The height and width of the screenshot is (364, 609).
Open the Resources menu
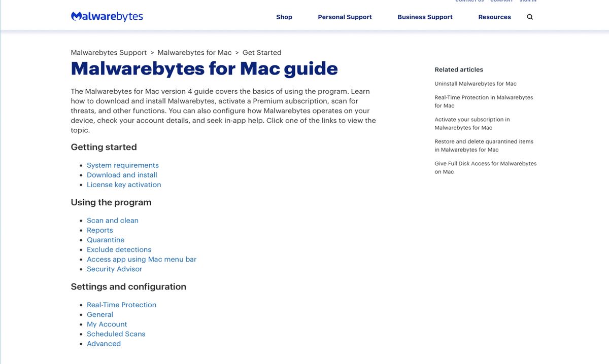pyautogui.click(x=494, y=17)
